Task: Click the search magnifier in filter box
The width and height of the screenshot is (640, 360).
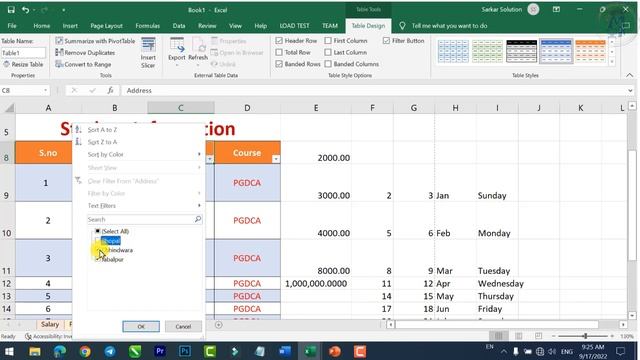Action: 198,219
